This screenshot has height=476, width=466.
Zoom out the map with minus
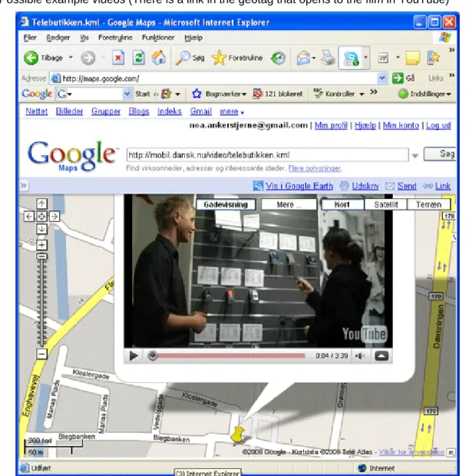pyautogui.click(x=42, y=354)
